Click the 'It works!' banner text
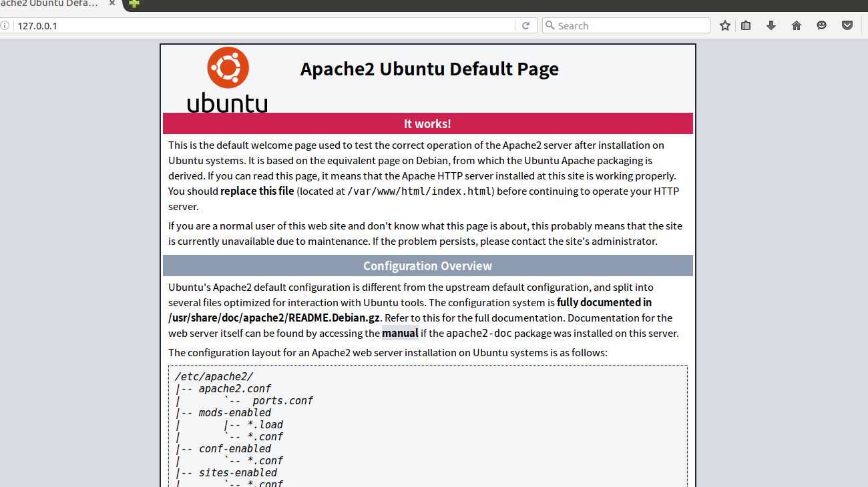Screen dimensions: 868x487 pos(427,123)
